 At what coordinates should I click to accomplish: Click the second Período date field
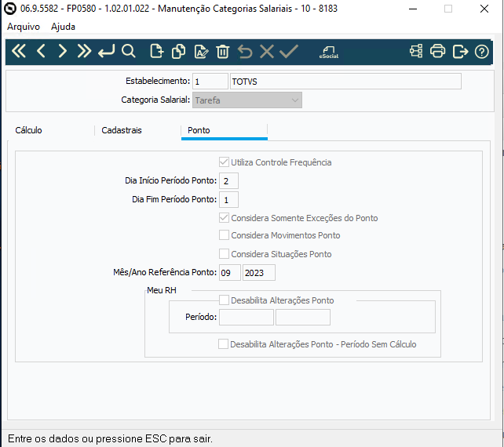coord(303,318)
